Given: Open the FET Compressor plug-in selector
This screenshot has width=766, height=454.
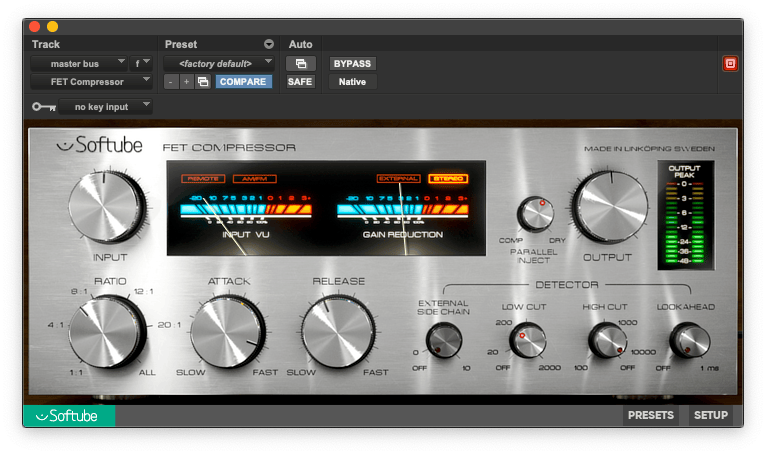Looking at the screenshot, I should (x=91, y=82).
